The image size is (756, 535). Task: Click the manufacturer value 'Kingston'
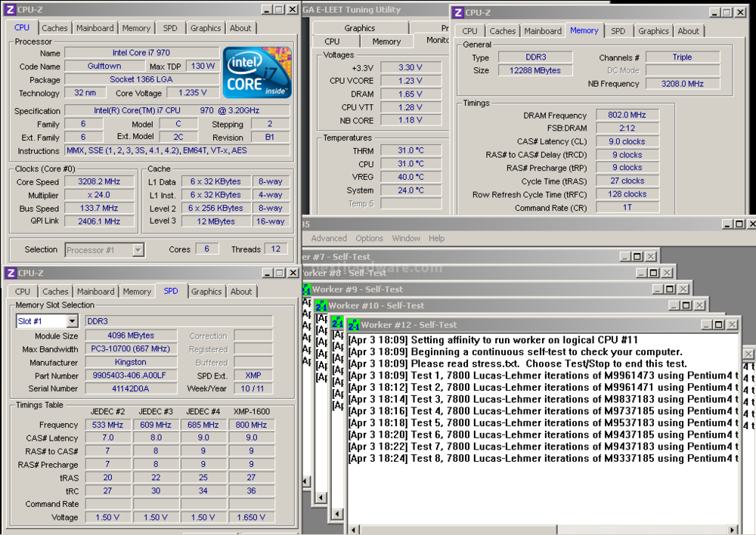[x=131, y=362]
